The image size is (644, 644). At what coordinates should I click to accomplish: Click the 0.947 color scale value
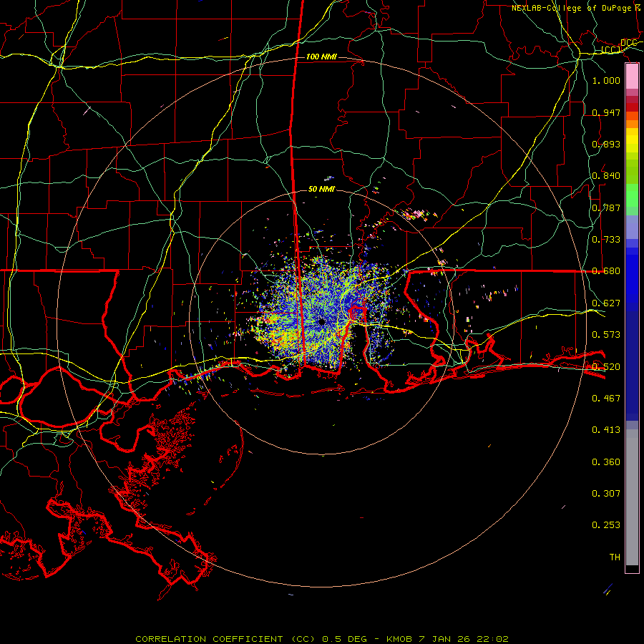[x=606, y=112]
